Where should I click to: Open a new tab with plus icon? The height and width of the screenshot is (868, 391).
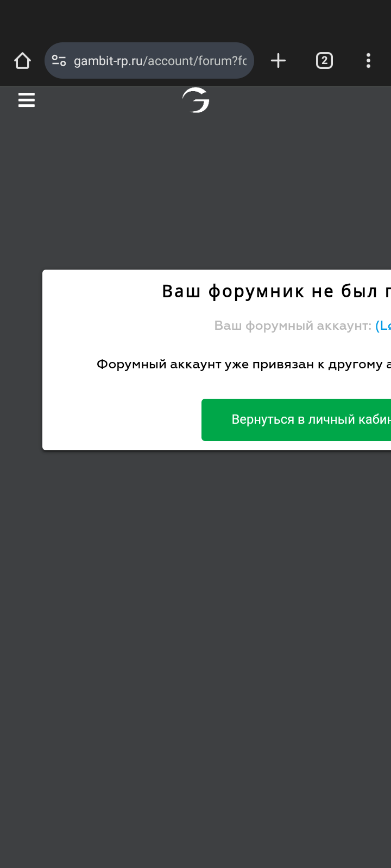tap(278, 61)
